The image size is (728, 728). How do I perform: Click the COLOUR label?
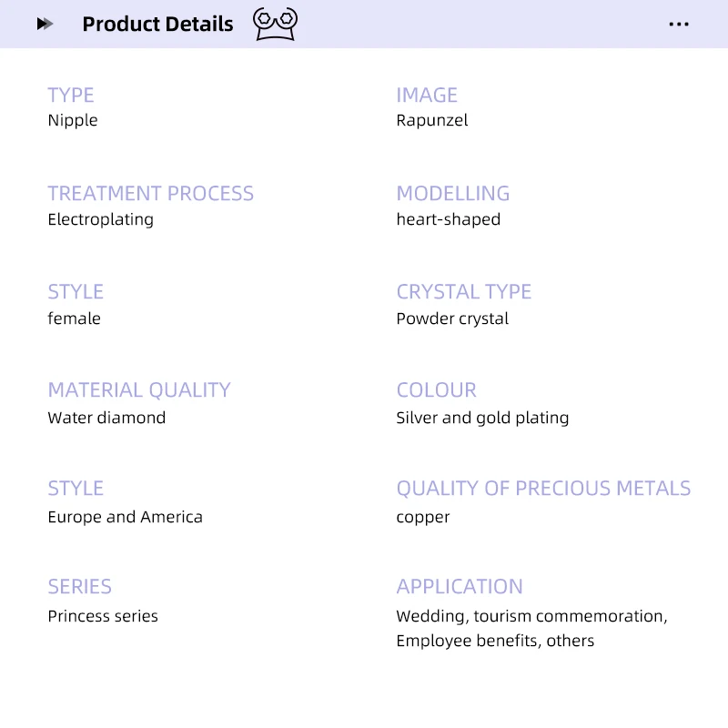(437, 389)
